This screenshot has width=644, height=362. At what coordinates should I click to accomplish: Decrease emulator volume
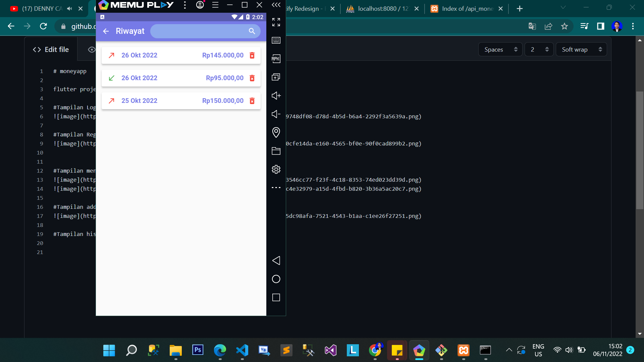point(276,114)
